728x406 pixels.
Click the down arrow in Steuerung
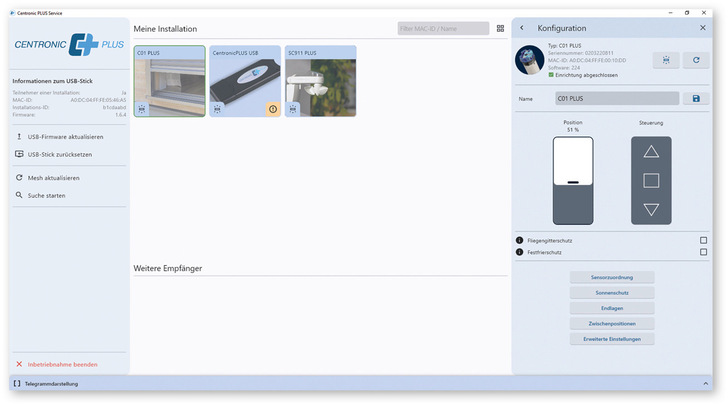click(651, 210)
